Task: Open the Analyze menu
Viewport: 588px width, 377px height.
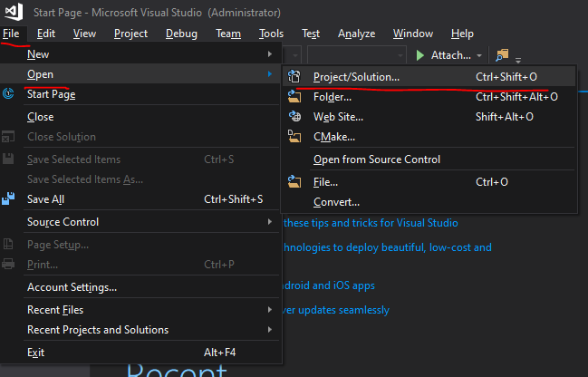Action: pyautogui.click(x=357, y=34)
